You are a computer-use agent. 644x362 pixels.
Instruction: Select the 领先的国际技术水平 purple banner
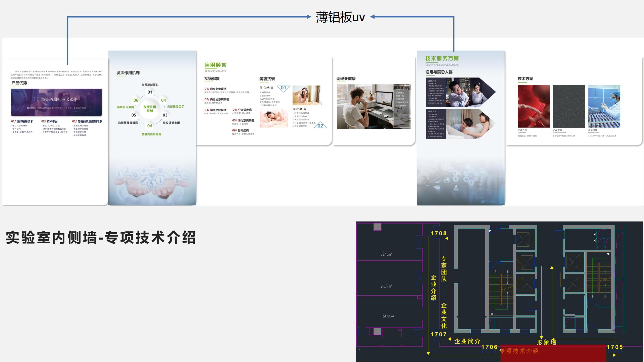coord(56,102)
